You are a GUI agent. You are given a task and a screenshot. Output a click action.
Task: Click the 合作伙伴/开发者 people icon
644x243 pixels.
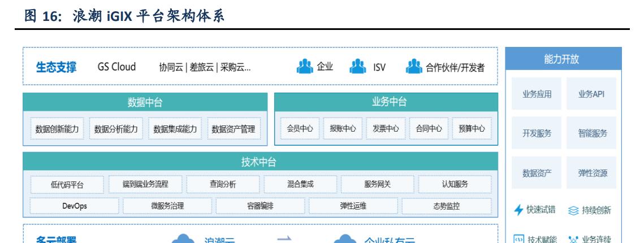(414, 66)
